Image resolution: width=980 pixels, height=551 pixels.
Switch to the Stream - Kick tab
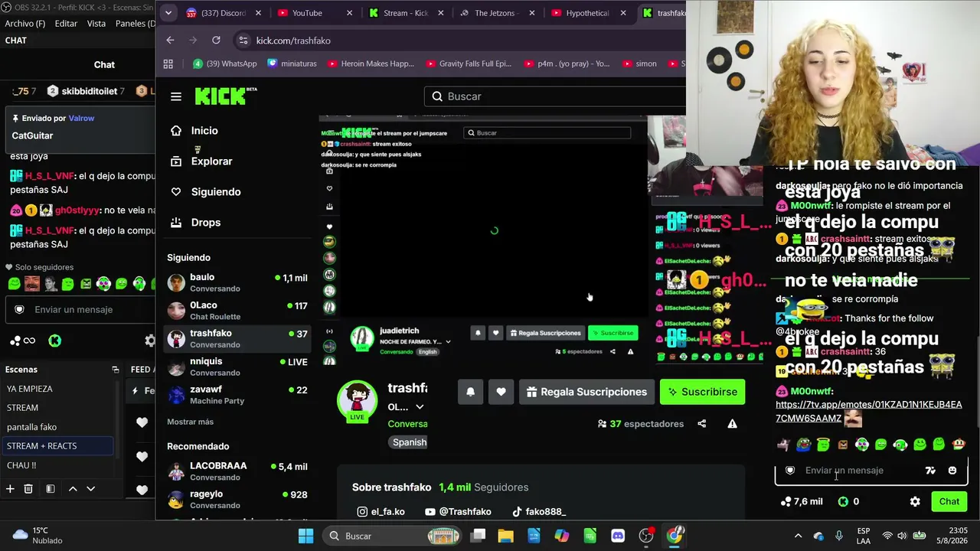point(406,13)
